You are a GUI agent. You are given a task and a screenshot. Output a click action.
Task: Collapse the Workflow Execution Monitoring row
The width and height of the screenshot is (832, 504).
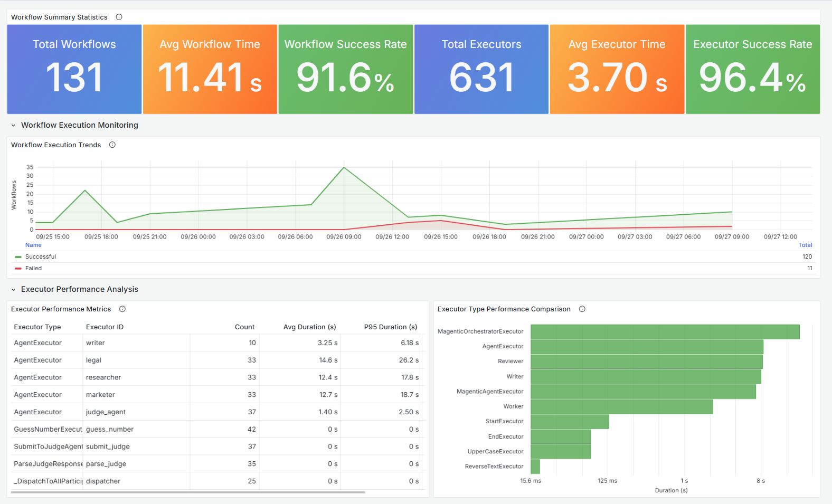14,126
